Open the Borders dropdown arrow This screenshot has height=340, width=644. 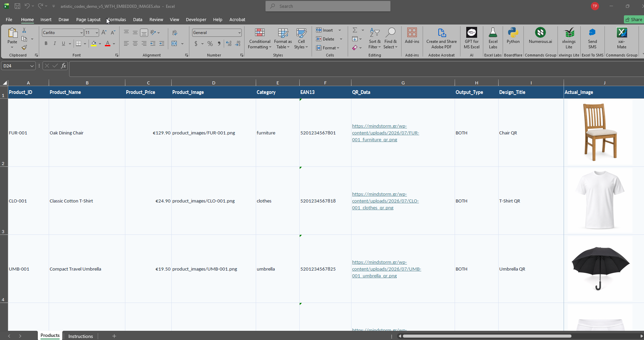85,44
